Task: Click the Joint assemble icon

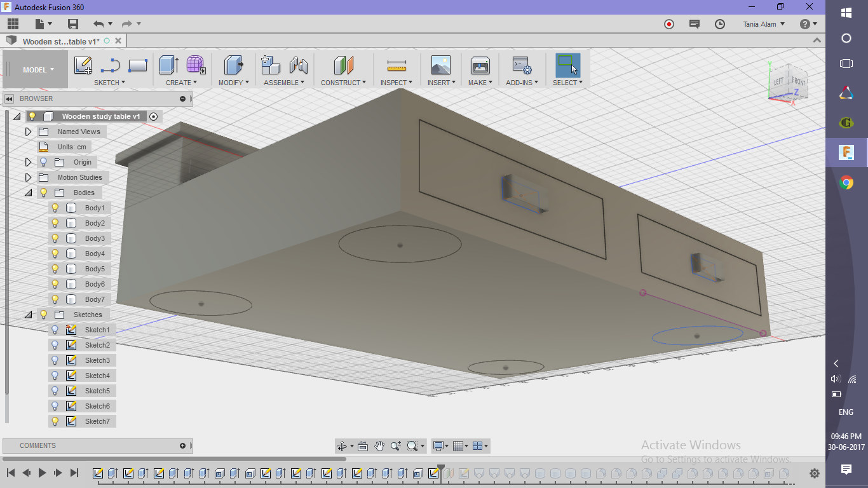Action: click(298, 65)
